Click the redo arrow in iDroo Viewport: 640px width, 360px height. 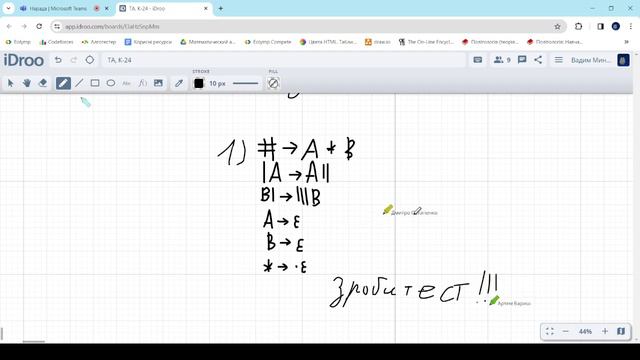(x=73, y=60)
